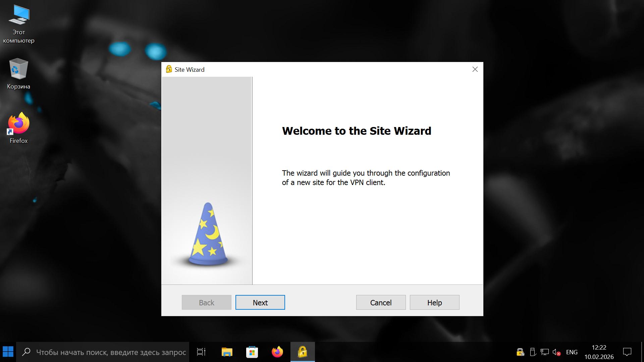Click the Next button in Site Wizard
The image size is (644, 362).
(x=260, y=302)
